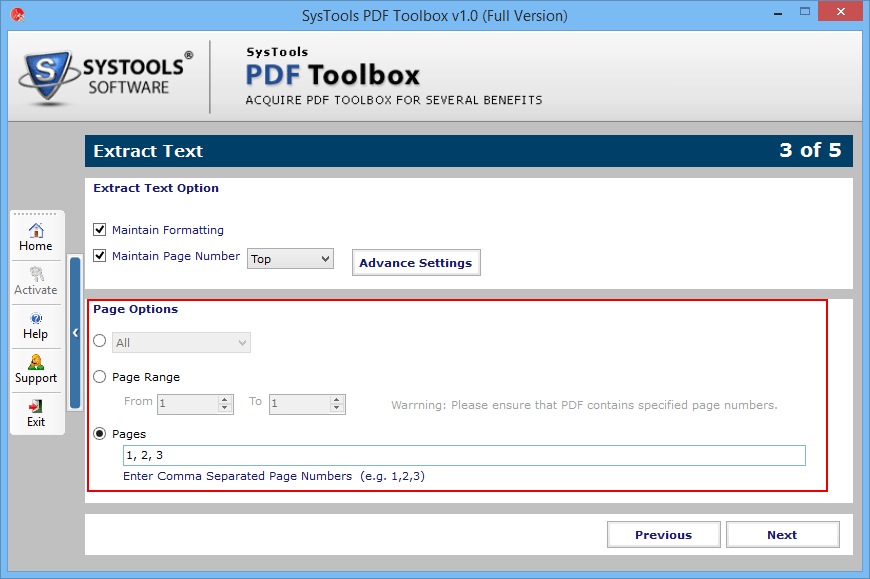Minimize the PDF Toolbox window

pyautogui.click(x=778, y=12)
